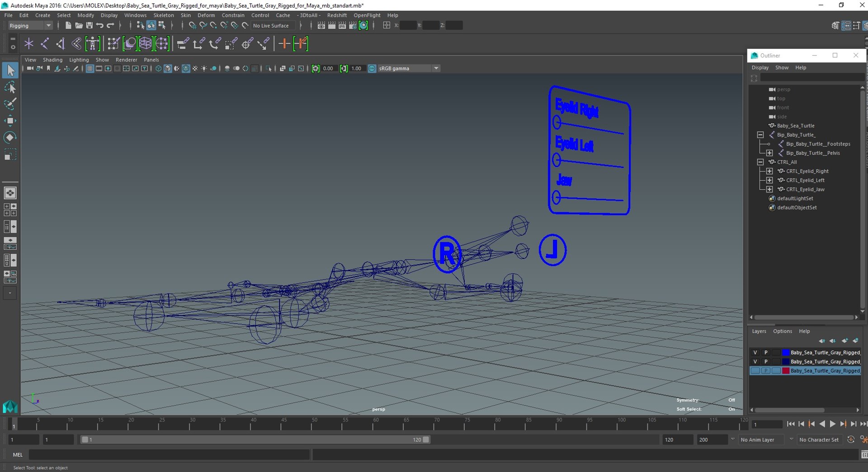Click the Create Locator shelf icon
This screenshot has width=868, height=472.
point(29,44)
